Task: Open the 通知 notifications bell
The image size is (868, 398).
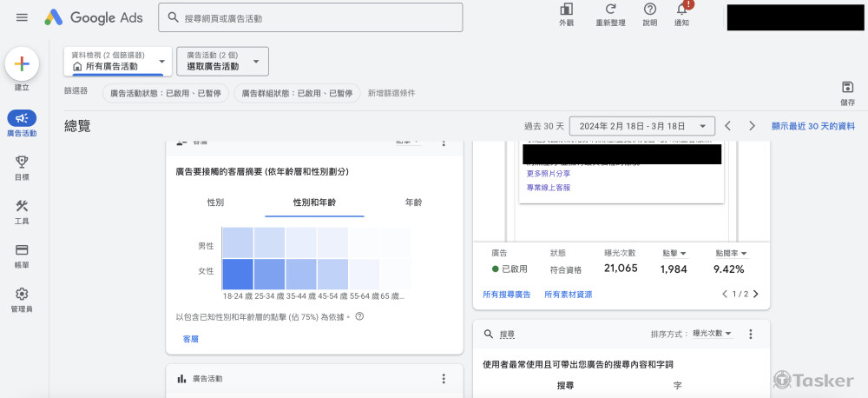Action: coord(681,10)
